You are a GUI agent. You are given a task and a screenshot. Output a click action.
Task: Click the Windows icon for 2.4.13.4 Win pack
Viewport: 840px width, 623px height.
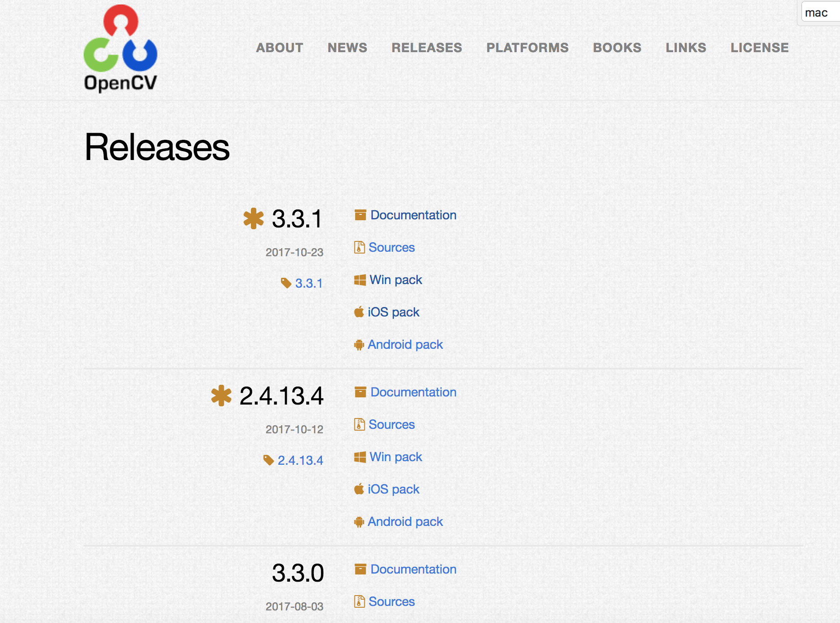click(360, 457)
